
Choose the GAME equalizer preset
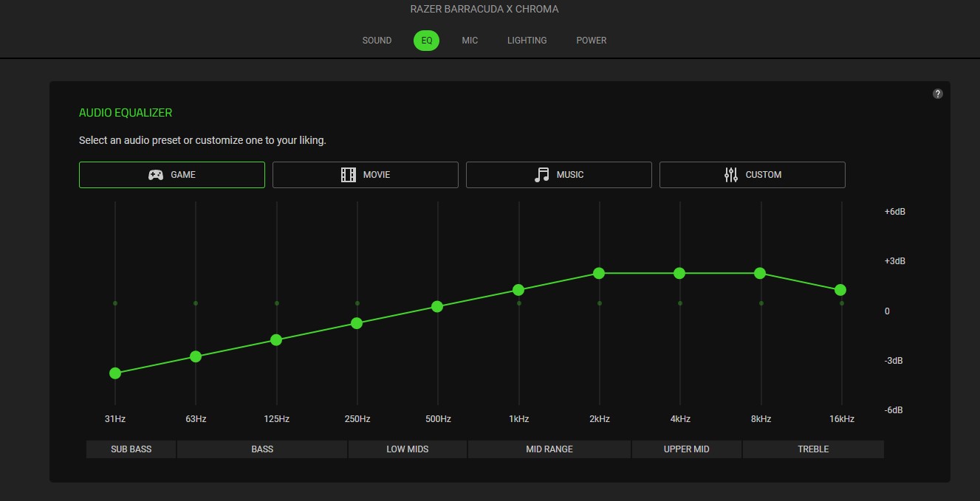point(172,175)
